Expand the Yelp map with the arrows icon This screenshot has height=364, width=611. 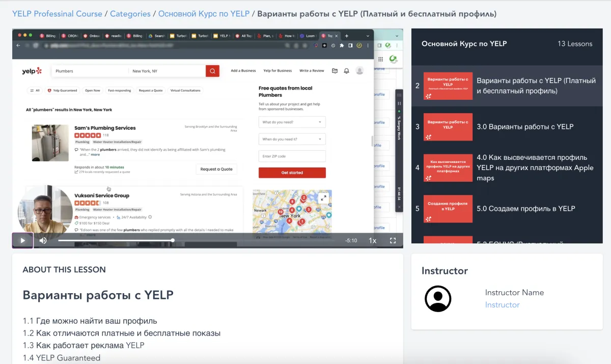(x=323, y=198)
